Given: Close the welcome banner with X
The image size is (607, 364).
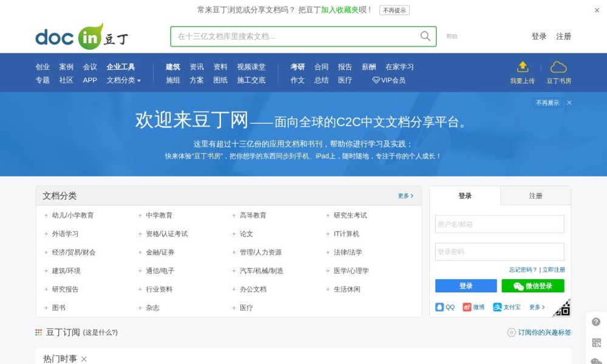Looking at the screenshot, I should (569, 103).
